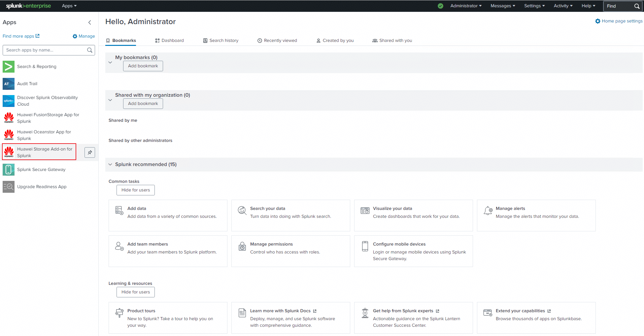This screenshot has width=644, height=336.
Task: Open the Manage alerts card title
Action: (x=510, y=209)
